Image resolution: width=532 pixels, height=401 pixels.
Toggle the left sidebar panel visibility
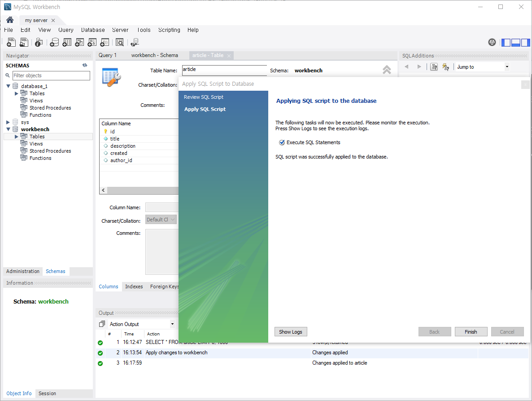click(x=506, y=43)
